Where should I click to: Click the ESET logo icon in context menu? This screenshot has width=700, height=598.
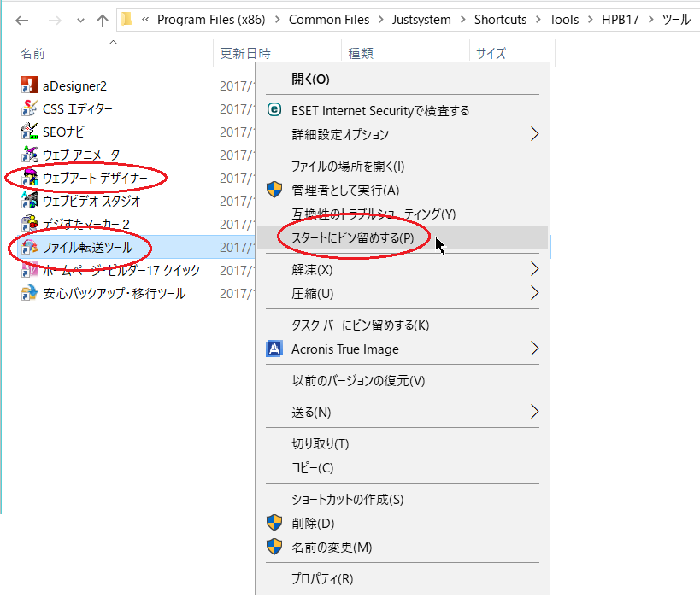[x=274, y=109]
